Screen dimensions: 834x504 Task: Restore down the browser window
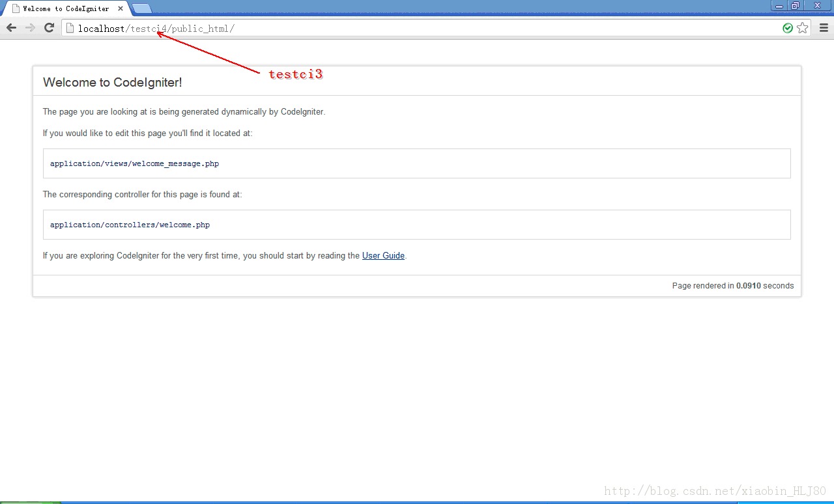[796, 5]
